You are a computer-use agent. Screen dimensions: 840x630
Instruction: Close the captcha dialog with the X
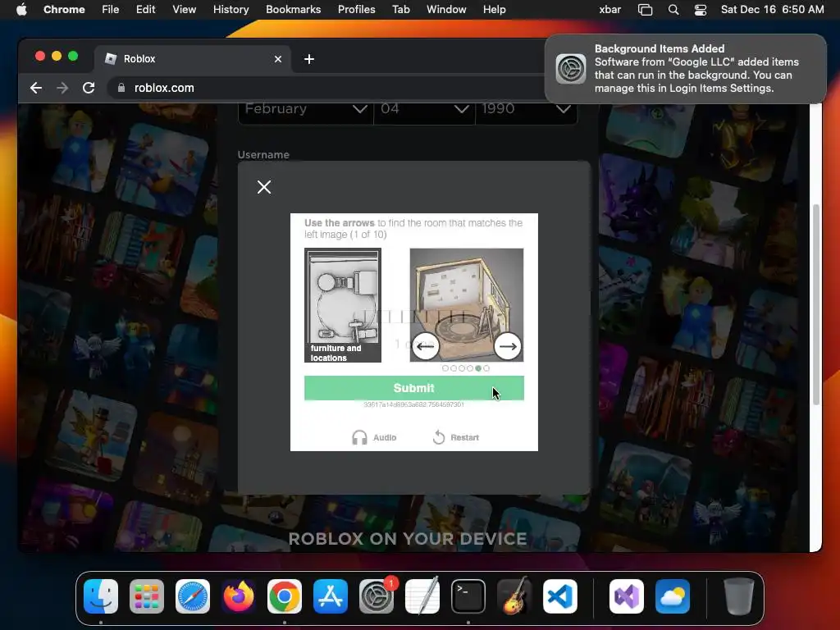pos(264,187)
